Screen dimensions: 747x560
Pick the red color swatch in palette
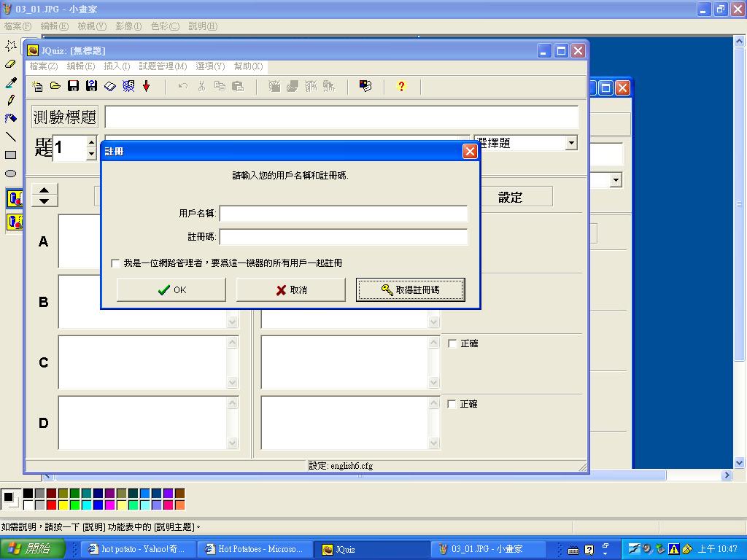point(52,505)
